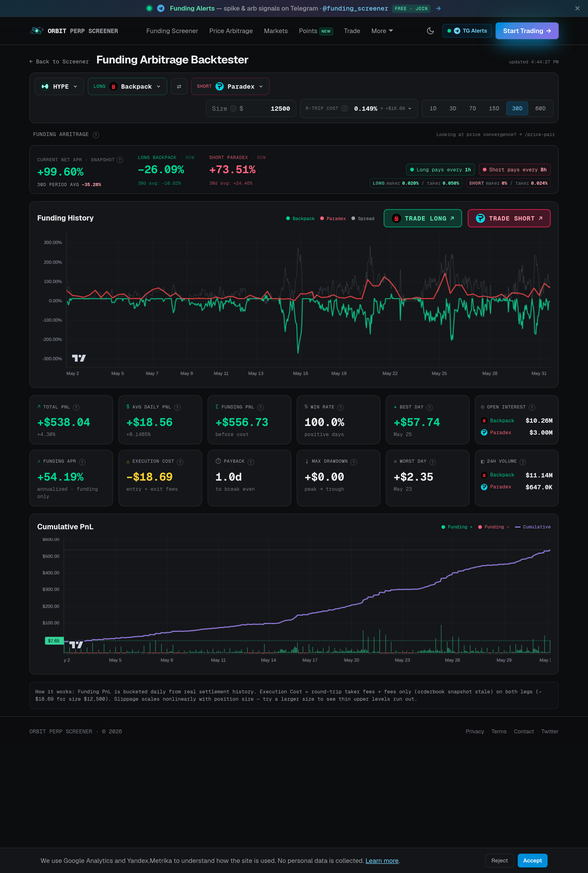Click the TradingView logo in Funding History chart

(79, 358)
